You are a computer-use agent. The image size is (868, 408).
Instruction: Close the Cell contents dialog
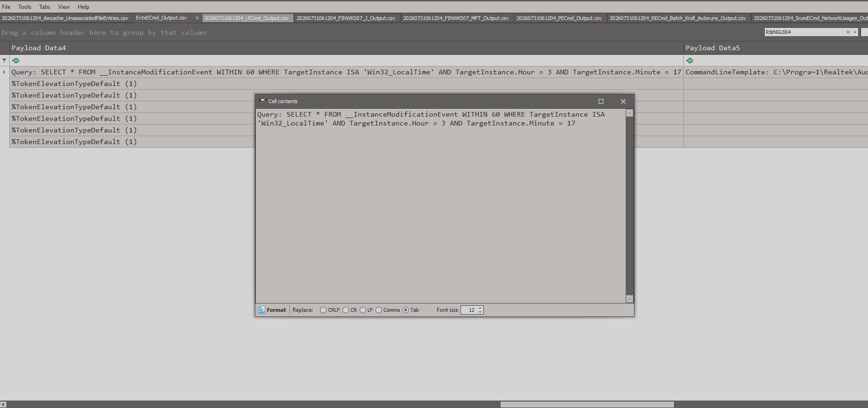(623, 101)
